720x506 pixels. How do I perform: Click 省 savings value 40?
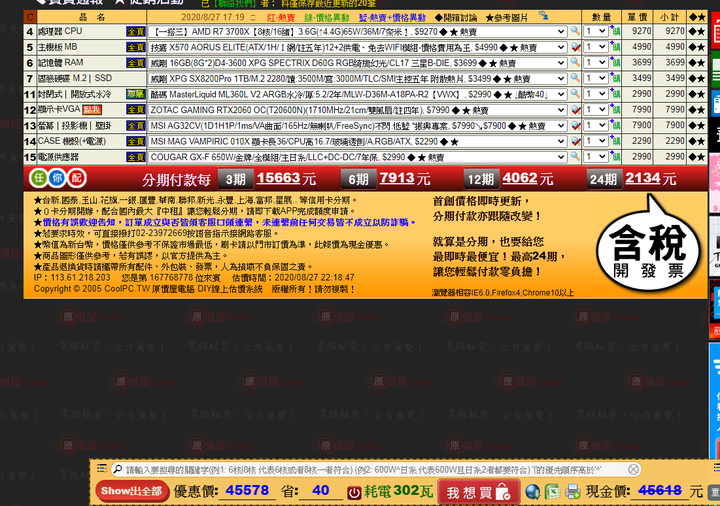point(321,490)
